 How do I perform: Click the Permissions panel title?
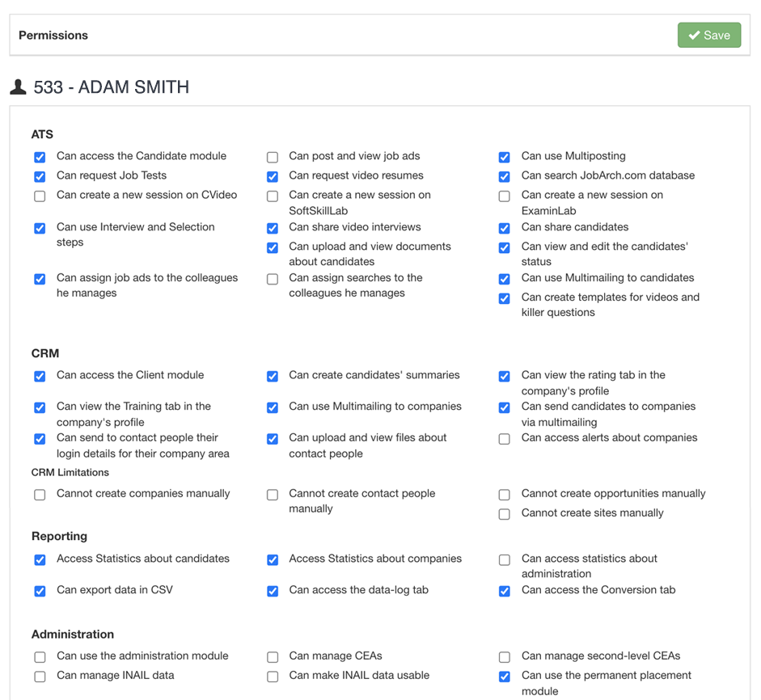(x=53, y=36)
